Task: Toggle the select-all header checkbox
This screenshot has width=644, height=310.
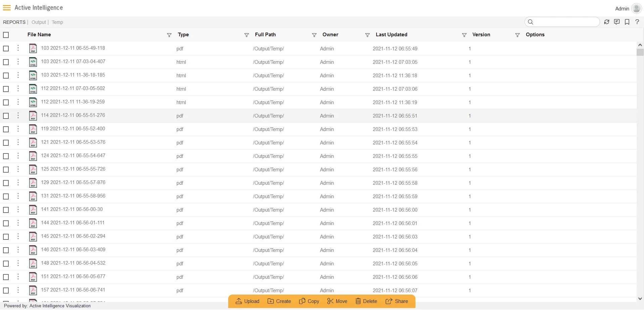Action: click(x=6, y=35)
